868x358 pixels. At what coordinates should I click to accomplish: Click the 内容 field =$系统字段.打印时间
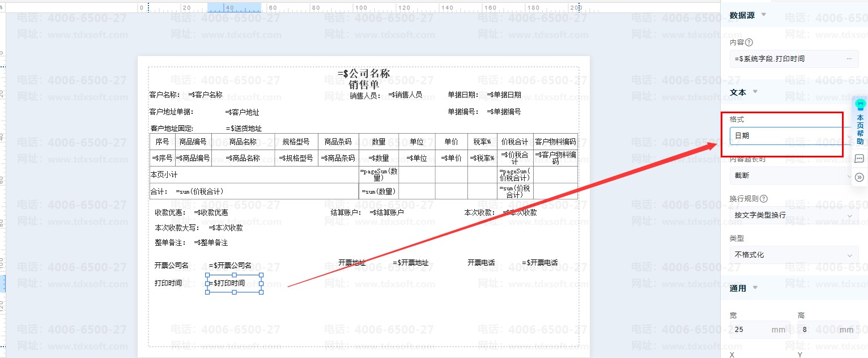point(793,59)
